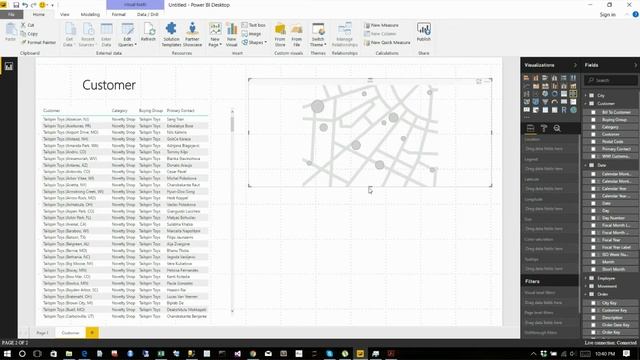Click New Measure button

381,25
